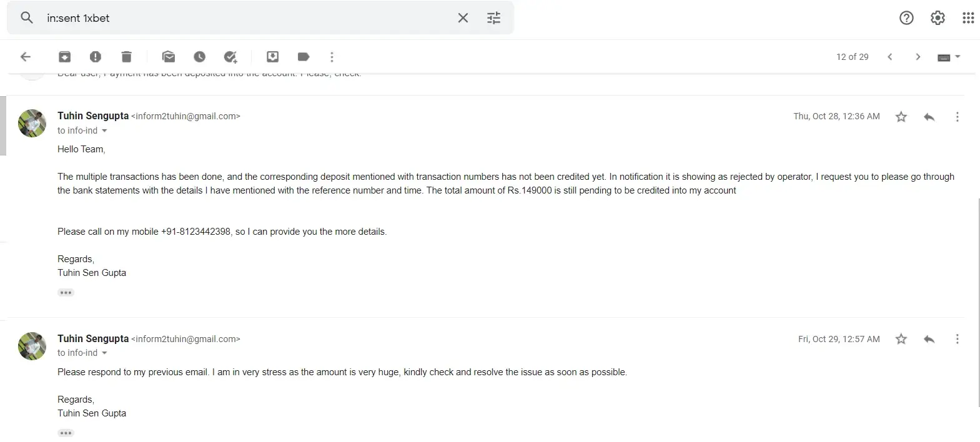The width and height of the screenshot is (980, 442).
Task: Mark the conversation as unread
Action: click(x=169, y=57)
